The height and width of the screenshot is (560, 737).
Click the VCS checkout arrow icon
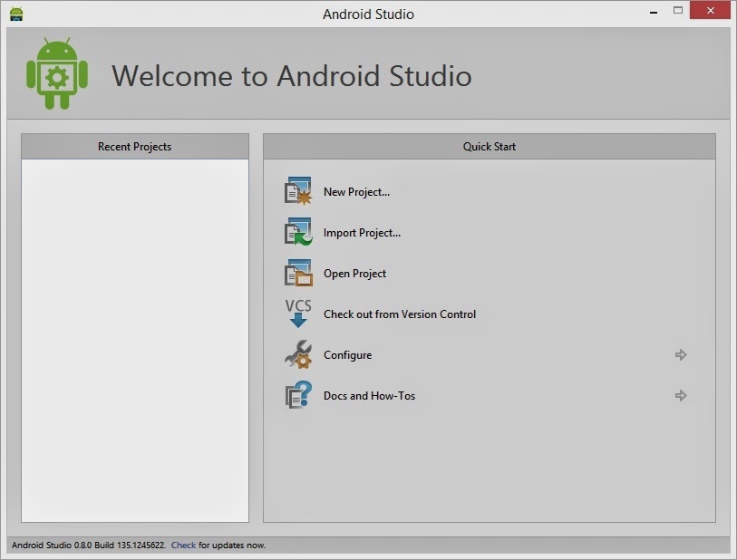(298, 314)
